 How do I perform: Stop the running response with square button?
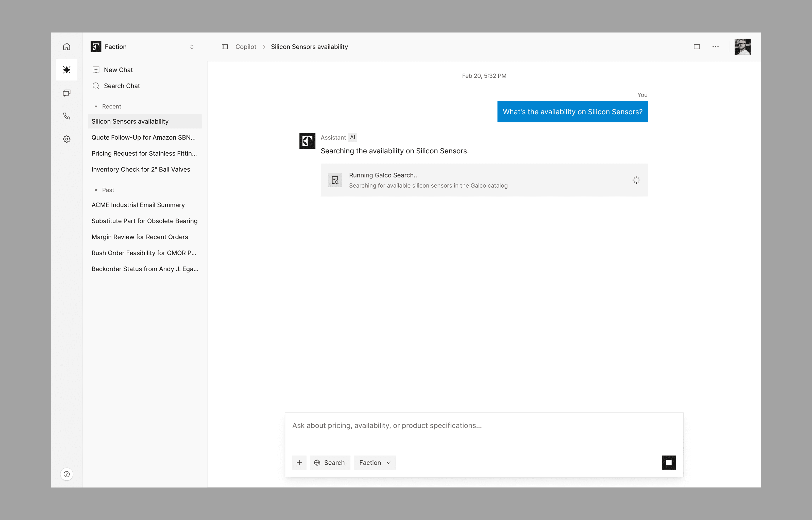point(669,463)
